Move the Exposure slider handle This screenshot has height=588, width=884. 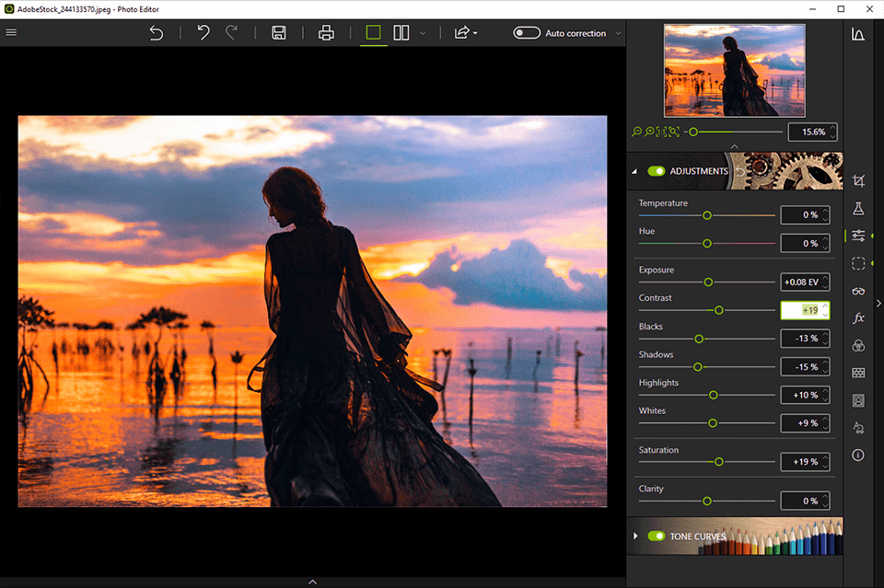tap(709, 282)
